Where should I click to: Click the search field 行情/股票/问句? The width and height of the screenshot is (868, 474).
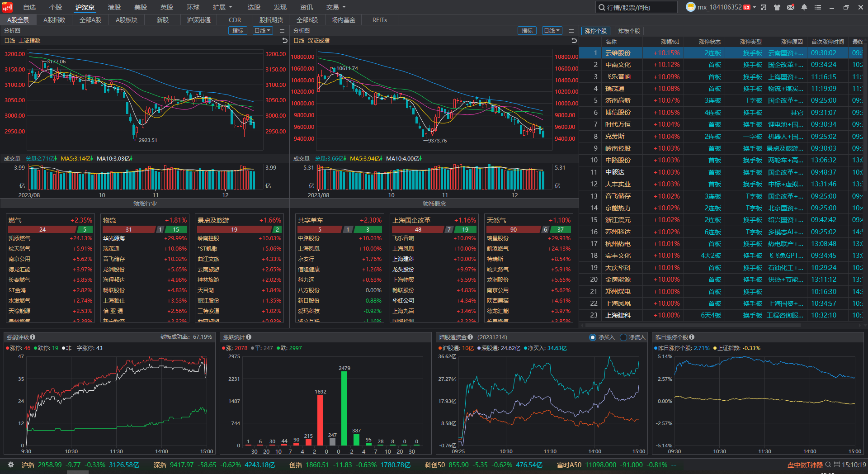click(637, 7)
